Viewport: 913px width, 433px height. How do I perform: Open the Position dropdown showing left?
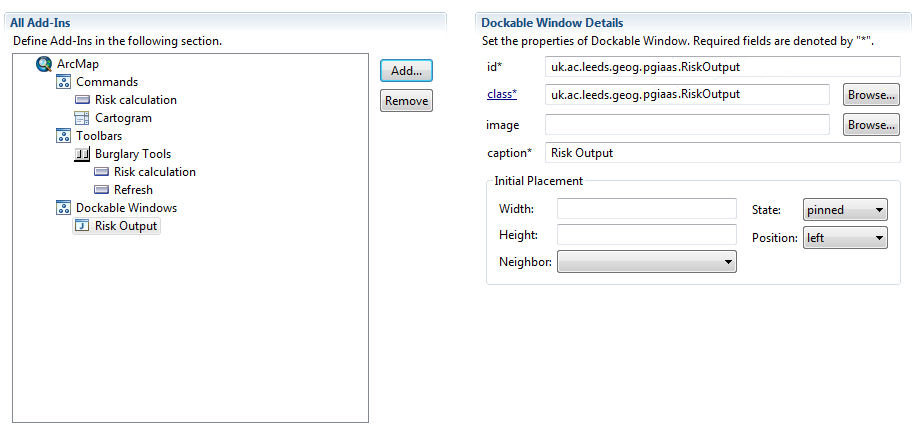[x=845, y=238]
